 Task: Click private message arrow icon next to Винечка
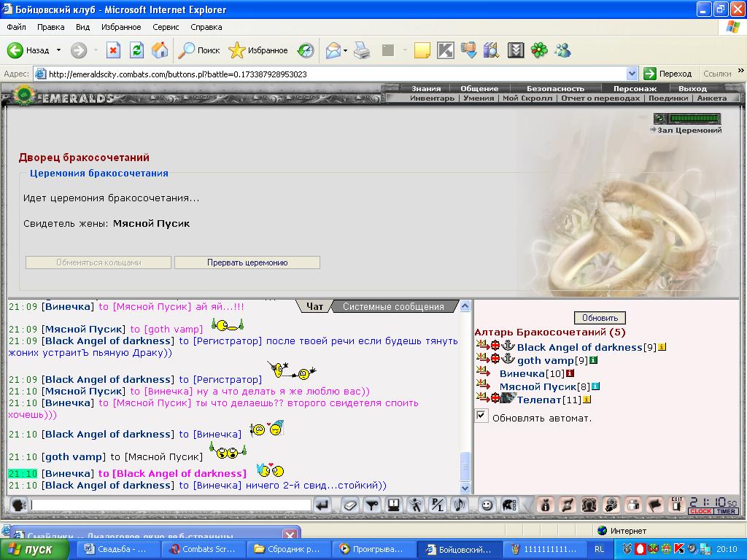click(x=483, y=371)
